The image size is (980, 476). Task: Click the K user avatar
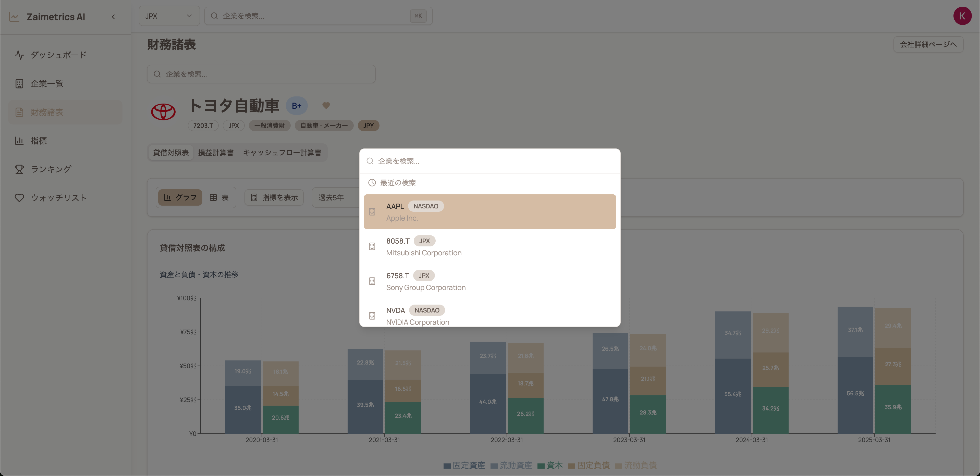pyautogui.click(x=962, y=16)
